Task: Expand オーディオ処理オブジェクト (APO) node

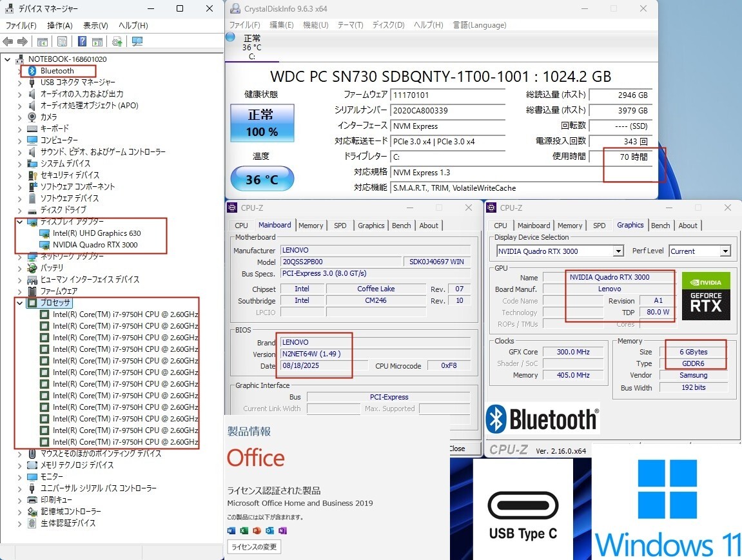Action: pos(19,106)
